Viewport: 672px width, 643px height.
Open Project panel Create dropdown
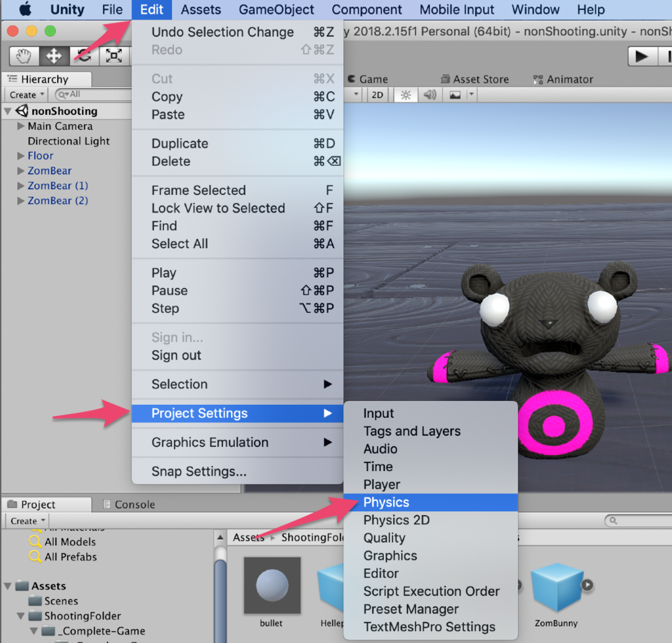28,521
